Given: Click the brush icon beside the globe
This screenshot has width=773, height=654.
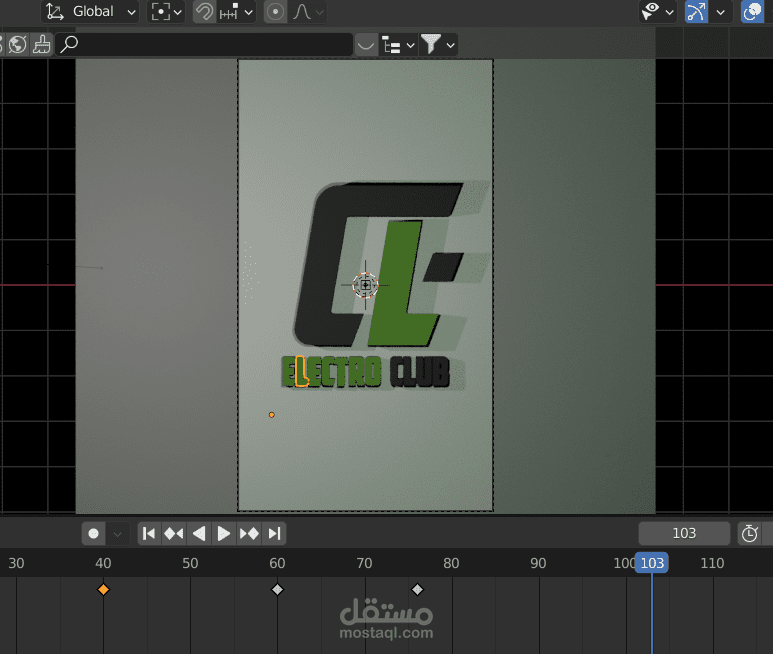Looking at the screenshot, I should (42, 44).
